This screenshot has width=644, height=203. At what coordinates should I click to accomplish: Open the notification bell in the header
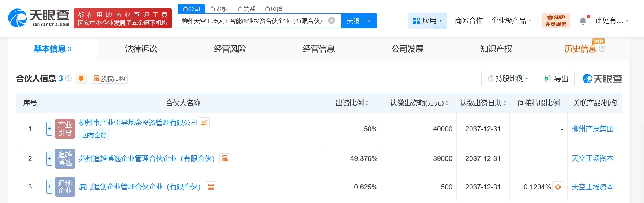[583, 21]
